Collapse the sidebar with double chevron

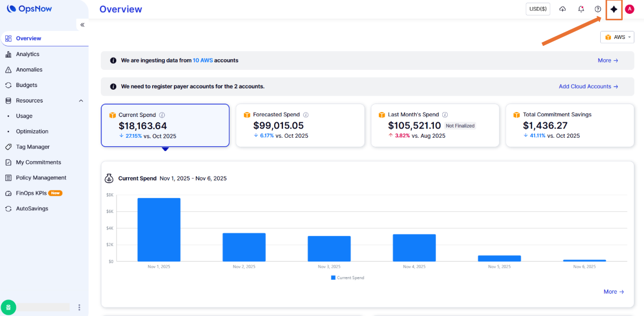(x=82, y=25)
